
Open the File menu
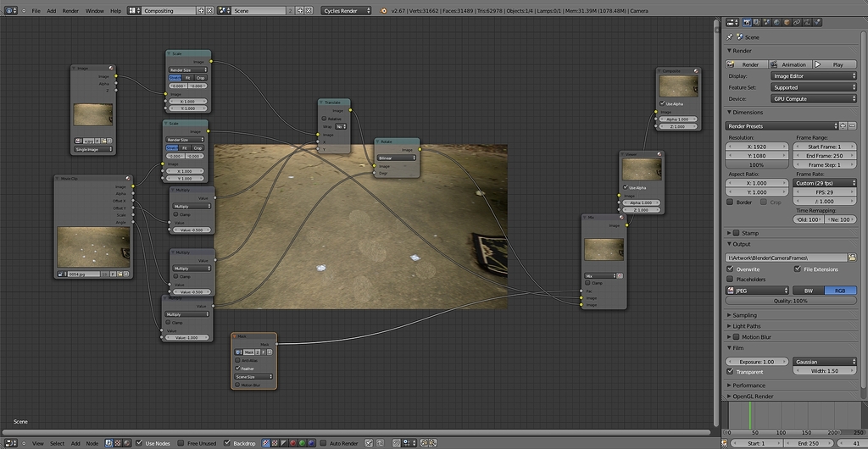click(36, 10)
